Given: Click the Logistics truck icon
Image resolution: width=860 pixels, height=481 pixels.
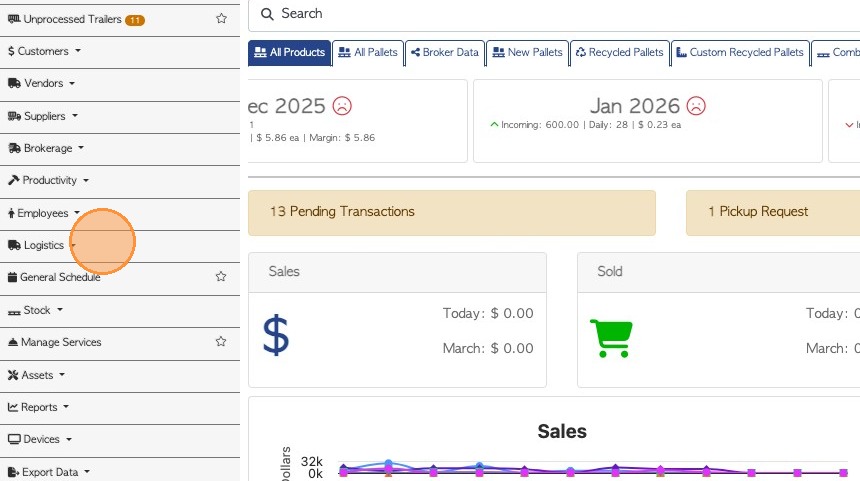Looking at the screenshot, I should tap(14, 245).
